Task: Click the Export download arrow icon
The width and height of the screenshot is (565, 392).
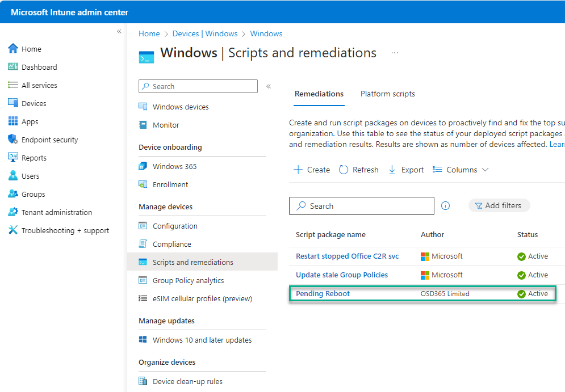Action: pos(392,170)
